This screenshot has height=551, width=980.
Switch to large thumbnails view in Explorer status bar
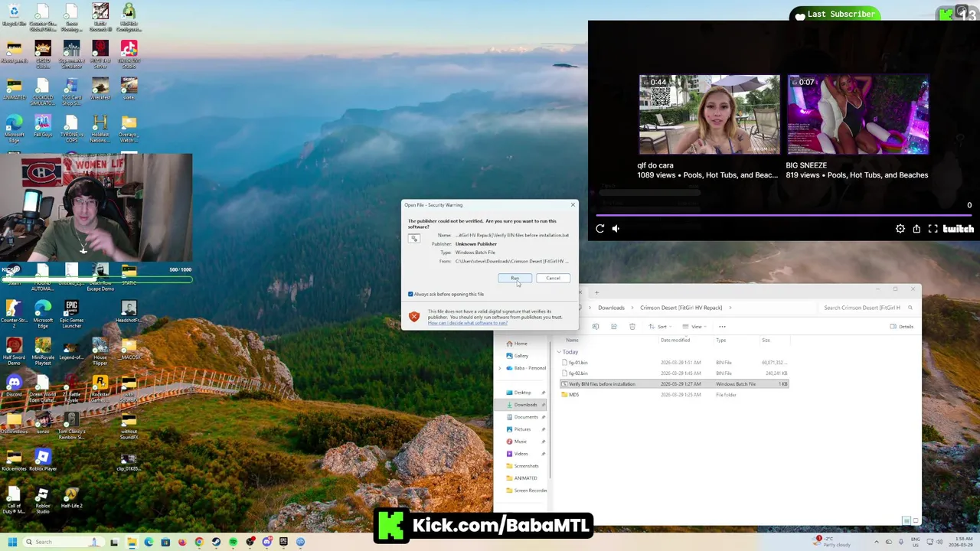915,521
